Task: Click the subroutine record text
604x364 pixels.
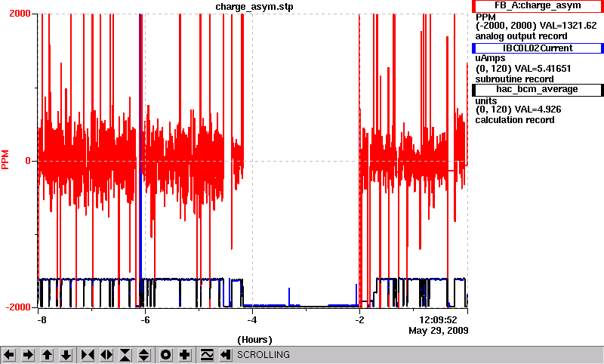Action: 514,79
